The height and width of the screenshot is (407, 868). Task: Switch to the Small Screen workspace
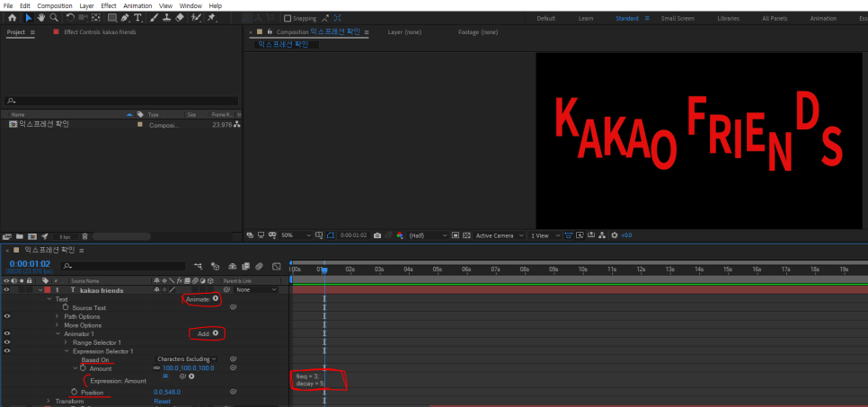(x=678, y=18)
